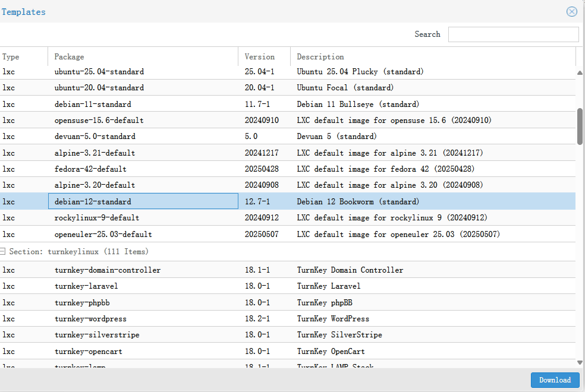The height and width of the screenshot is (392, 585).
Task: Click the Templates dialog title
Action: (24, 12)
